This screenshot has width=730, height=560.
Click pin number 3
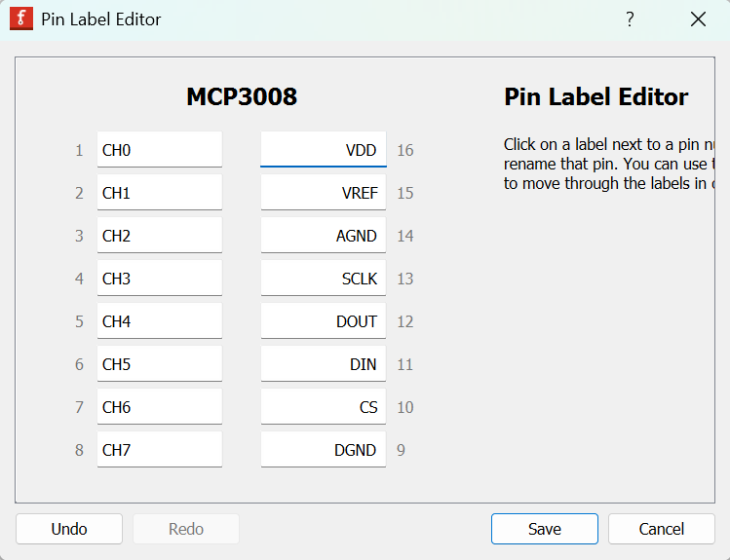[79, 236]
